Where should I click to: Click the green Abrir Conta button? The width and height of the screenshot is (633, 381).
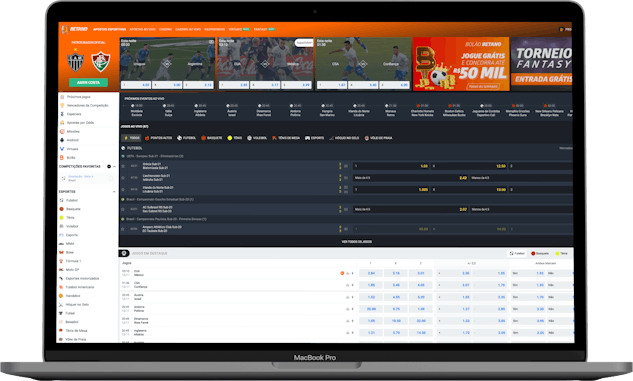(x=88, y=82)
